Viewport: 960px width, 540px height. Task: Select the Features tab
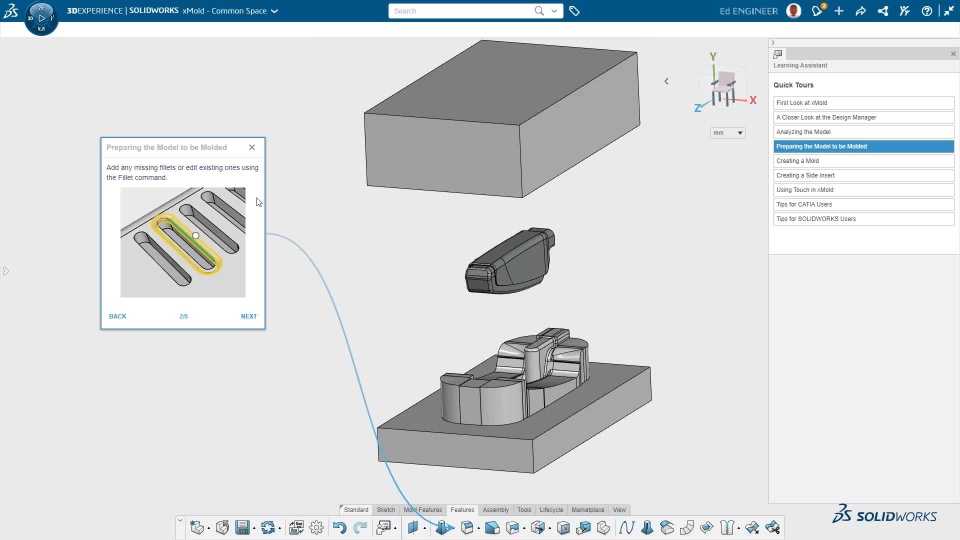(462, 509)
